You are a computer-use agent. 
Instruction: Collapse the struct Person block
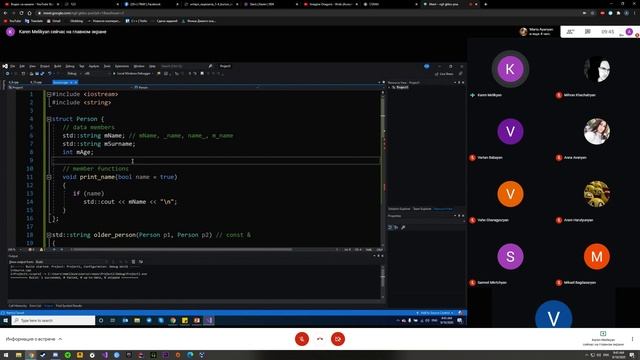(49, 119)
